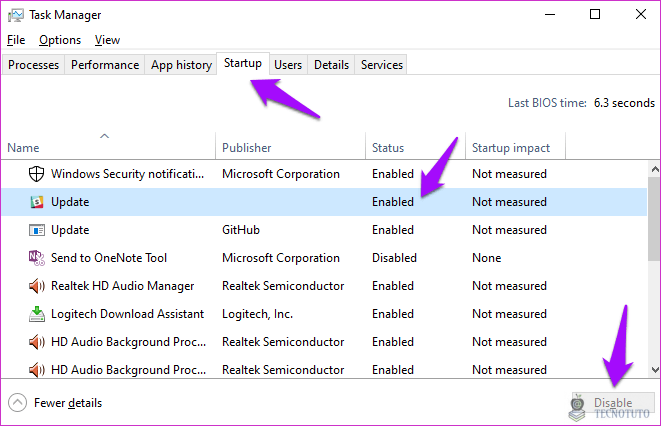Switch to the Services tab
The width and height of the screenshot is (661, 426).
[x=382, y=65]
